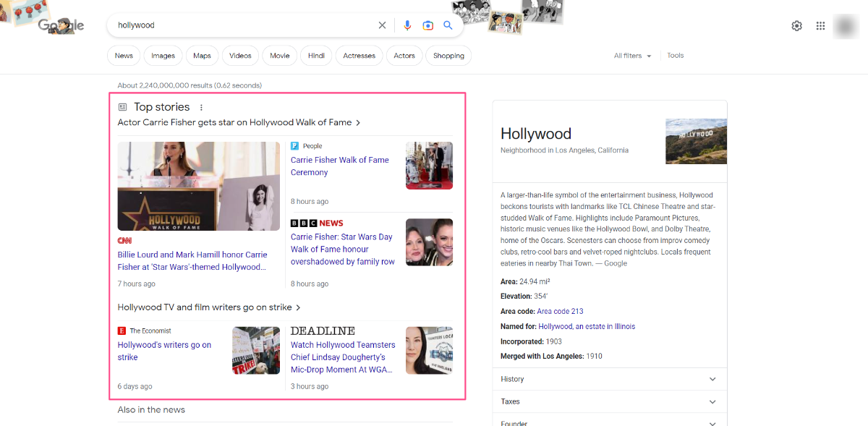The height and width of the screenshot is (426, 868).
Task: Click the CNN source logo
Action: [x=124, y=240]
